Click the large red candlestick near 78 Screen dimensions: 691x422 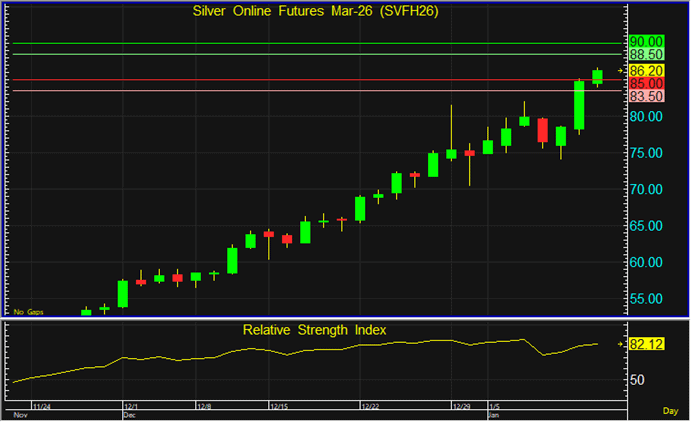[x=542, y=130]
